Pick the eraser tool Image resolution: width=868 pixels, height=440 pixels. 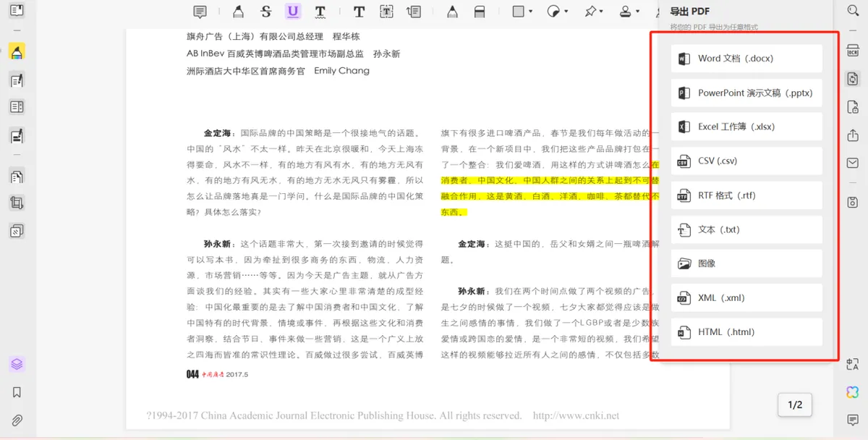pos(479,12)
